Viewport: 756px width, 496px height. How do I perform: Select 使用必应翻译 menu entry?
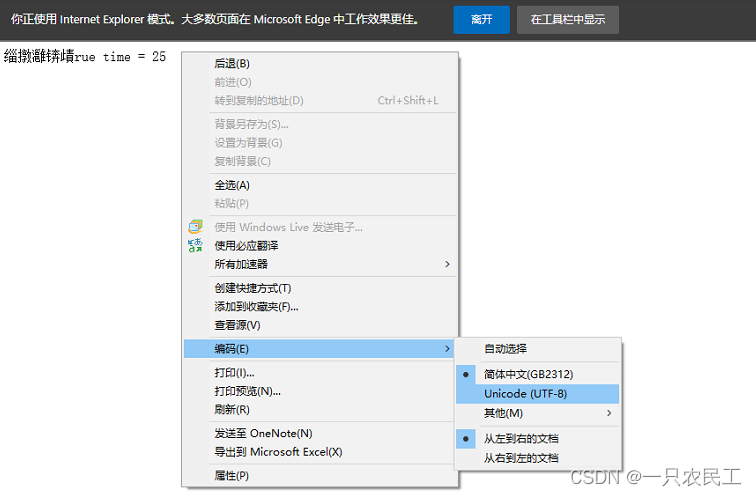point(320,246)
